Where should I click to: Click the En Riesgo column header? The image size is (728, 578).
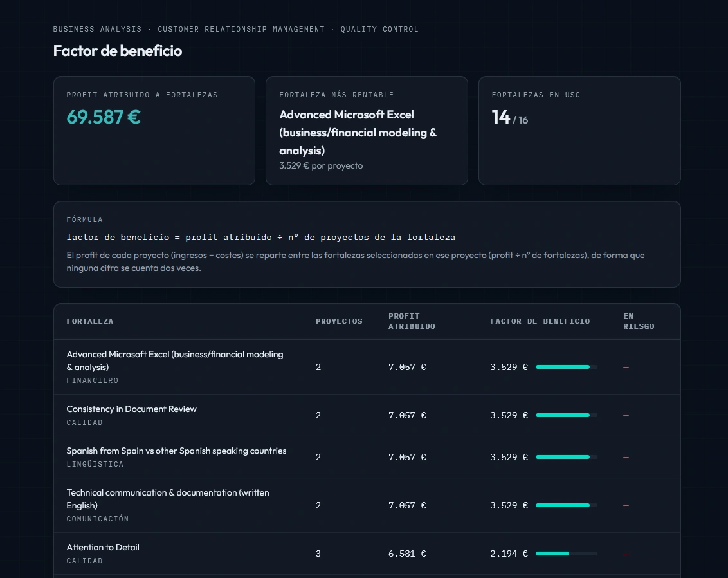pyautogui.click(x=639, y=321)
